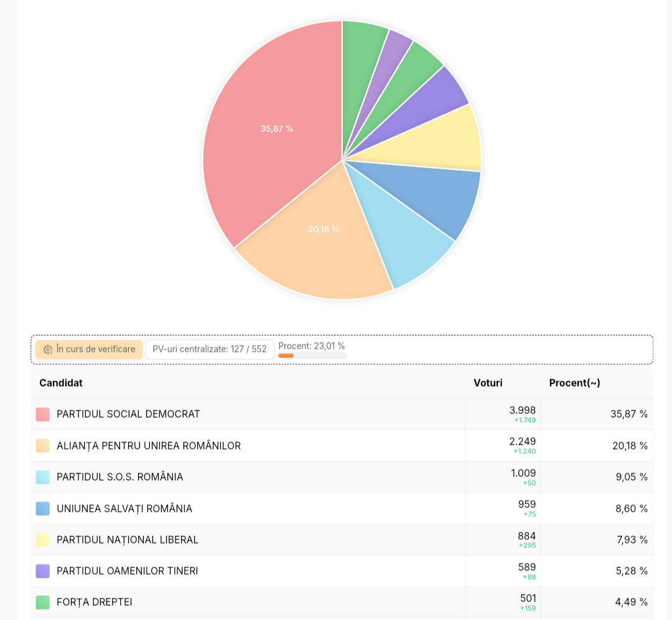Click the PV-uri centralizate 127 / 552 badge
This screenshot has height=620, width=672.
tap(210, 349)
